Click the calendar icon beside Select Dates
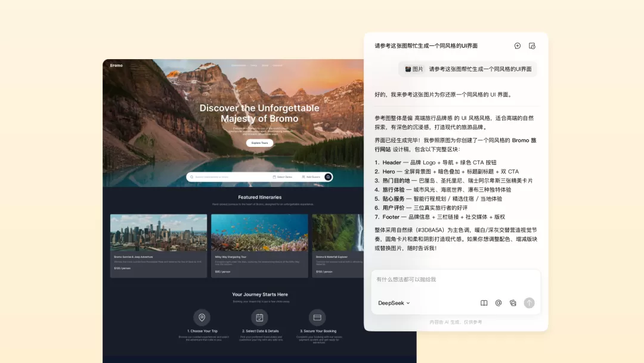Screen dimensions: 644x363 [274, 177]
